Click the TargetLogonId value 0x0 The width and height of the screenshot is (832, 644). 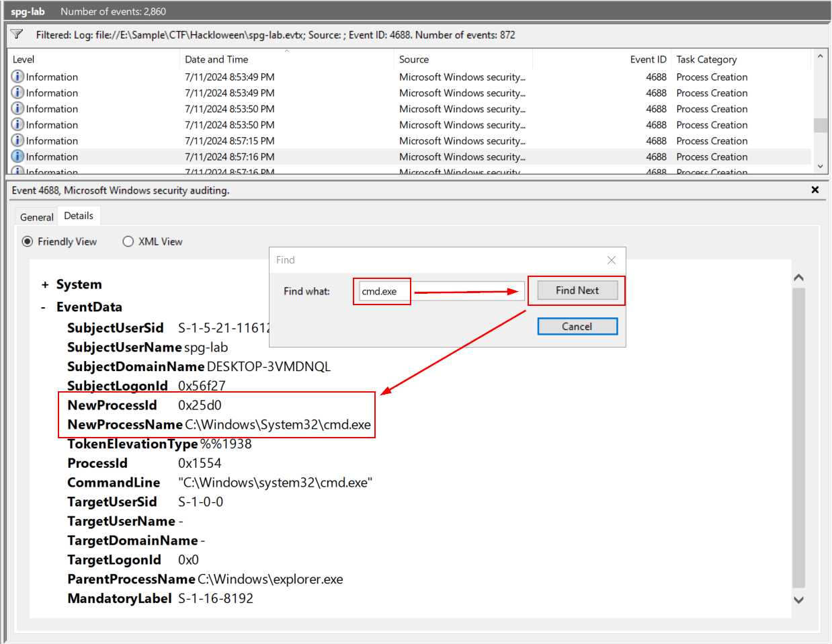tap(188, 560)
